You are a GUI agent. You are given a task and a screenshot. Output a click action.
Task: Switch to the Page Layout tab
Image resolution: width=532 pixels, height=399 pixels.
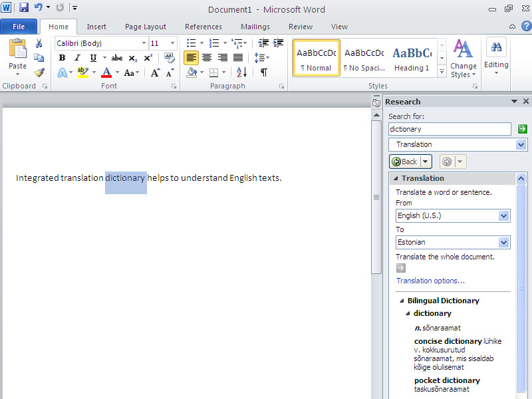146,27
